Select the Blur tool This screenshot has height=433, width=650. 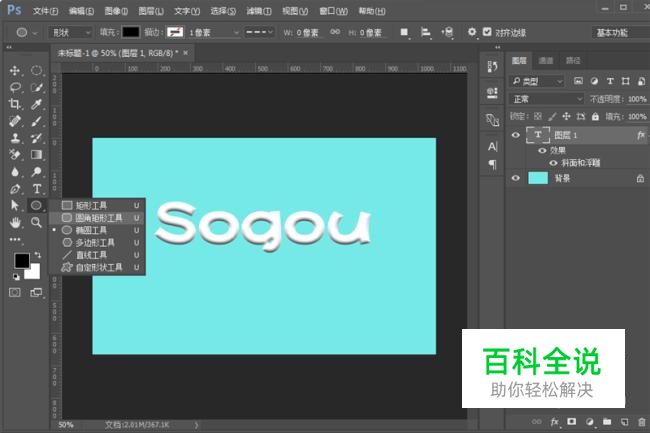15,172
